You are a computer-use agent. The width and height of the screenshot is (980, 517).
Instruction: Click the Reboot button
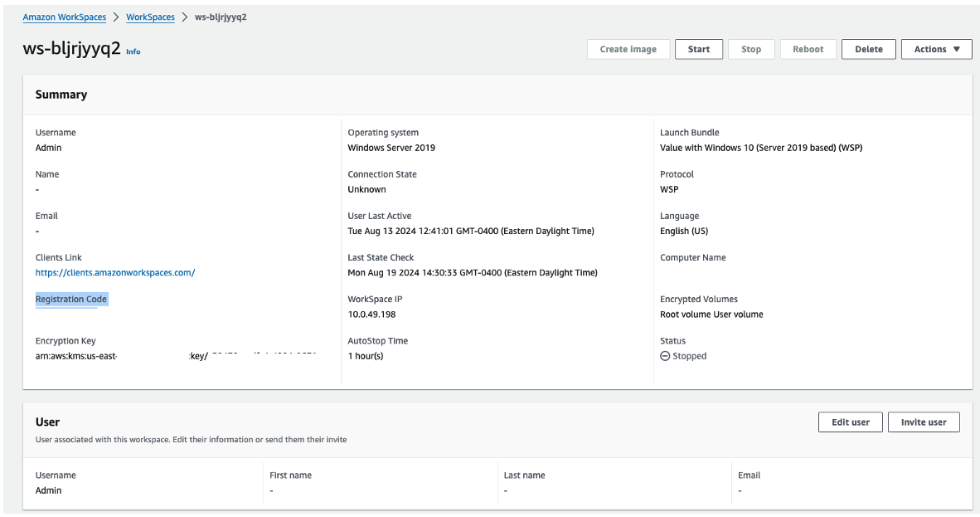[x=808, y=50]
